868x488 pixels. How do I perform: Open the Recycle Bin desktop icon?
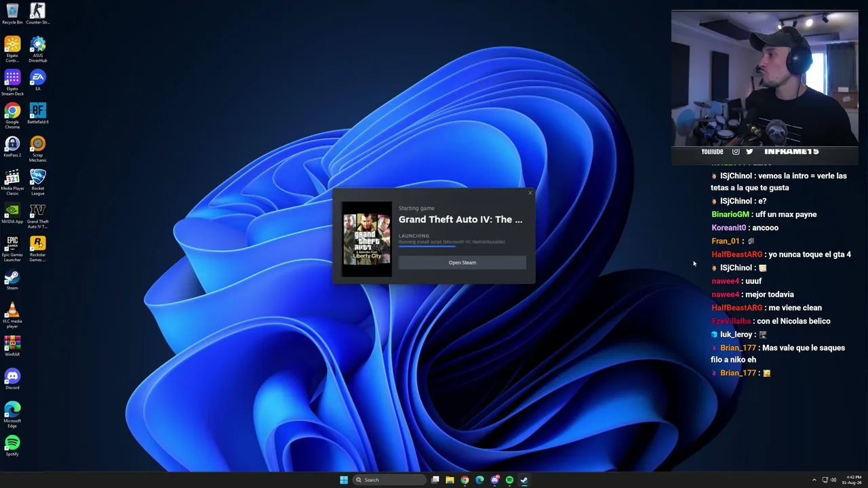(12, 14)
